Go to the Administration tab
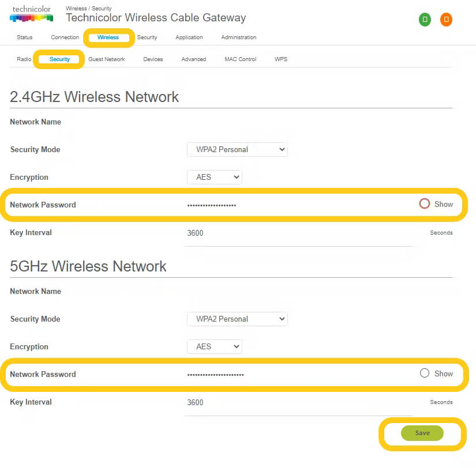Viewport: 476px width, 468px height. click(x=238, y=37)
